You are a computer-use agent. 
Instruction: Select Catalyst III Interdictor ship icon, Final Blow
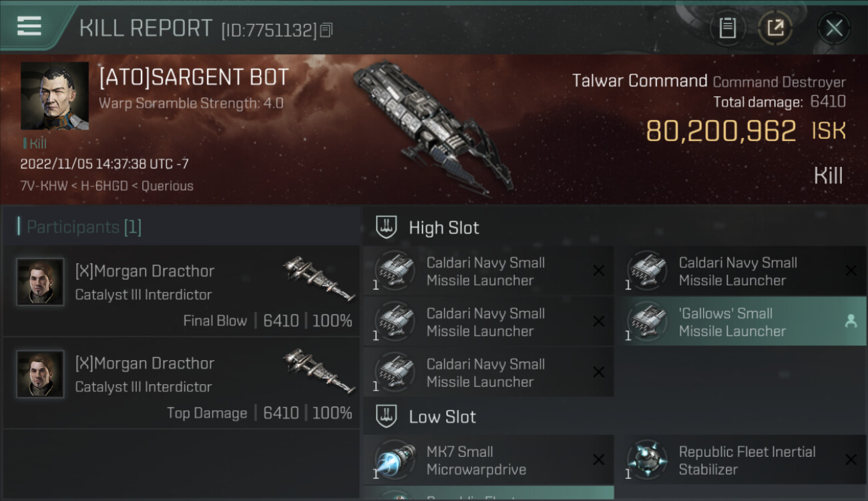point(319,279)
